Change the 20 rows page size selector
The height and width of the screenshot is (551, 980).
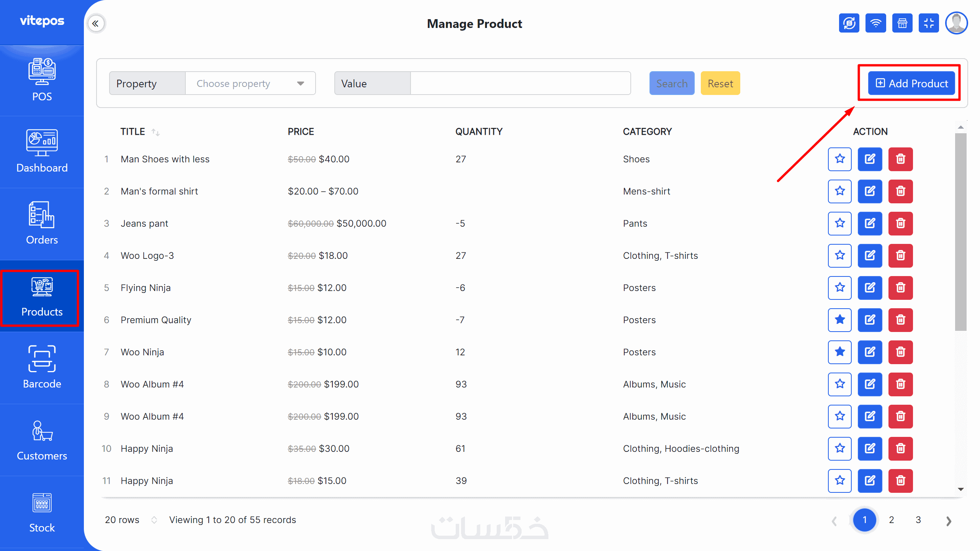pos(130,520)
